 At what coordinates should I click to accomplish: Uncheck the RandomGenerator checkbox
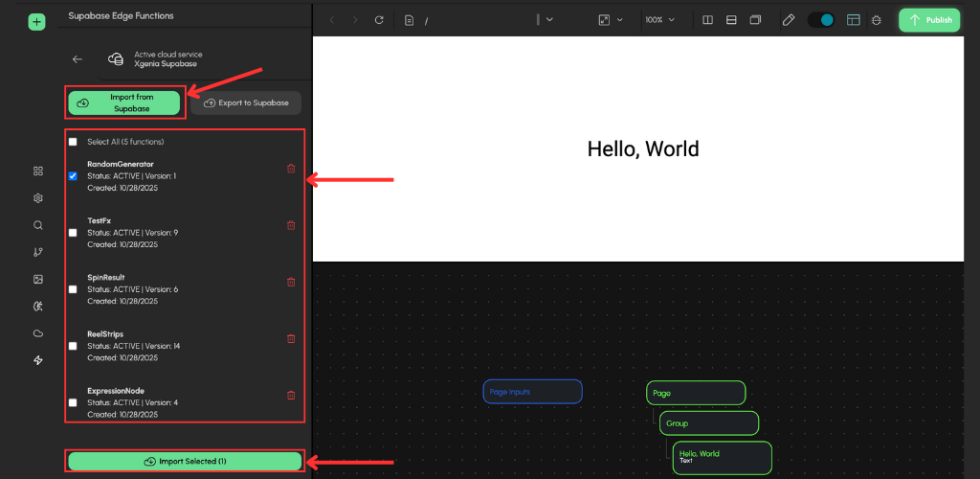[73, 176]
